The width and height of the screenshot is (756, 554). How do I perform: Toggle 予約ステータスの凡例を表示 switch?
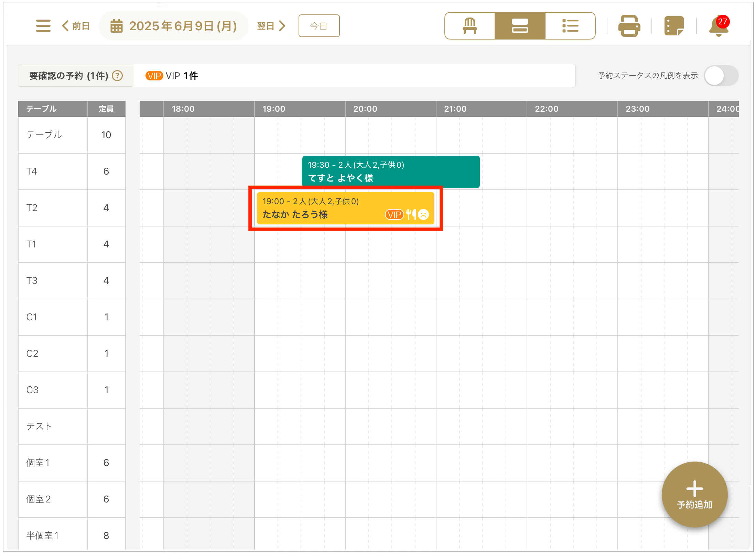click(721, 76)
